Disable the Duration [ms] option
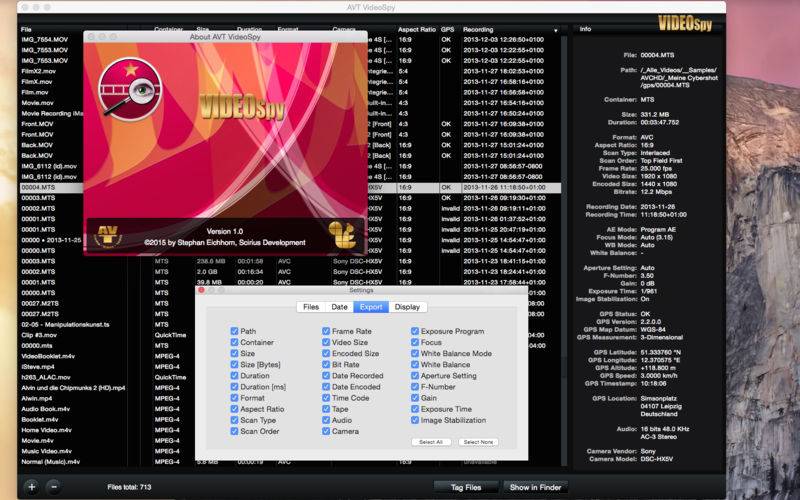The height and width of the screenshot is (500, 800). pyautogui.click(x=234, y=387)
